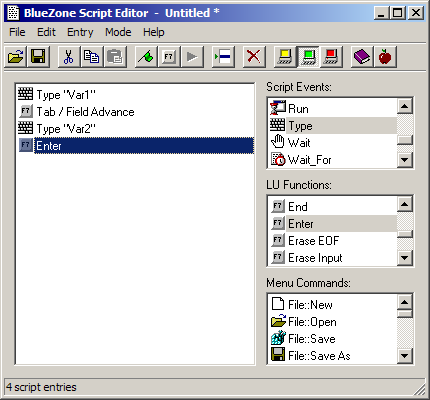Open the Mode menu
430x400 pixels.
(x=118, y=32)
